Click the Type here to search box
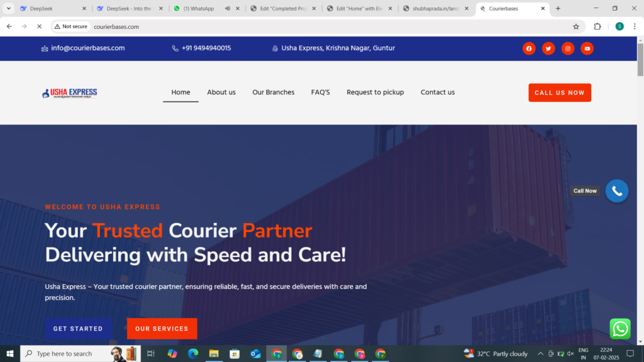 point(80,353)
